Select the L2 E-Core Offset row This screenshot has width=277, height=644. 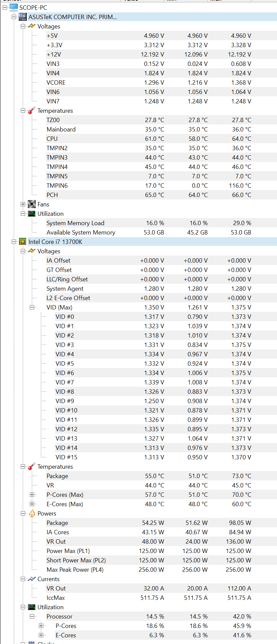(x=161, y=298)
